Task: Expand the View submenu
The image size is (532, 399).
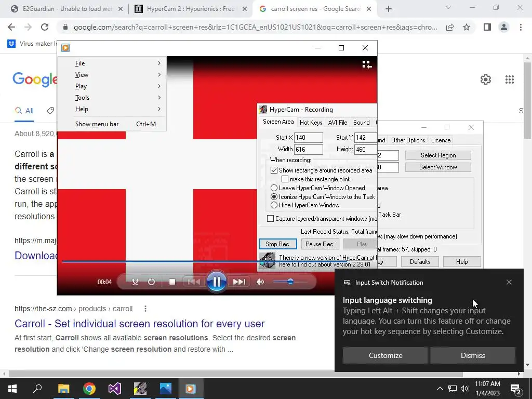Action: tap(112, 75)
